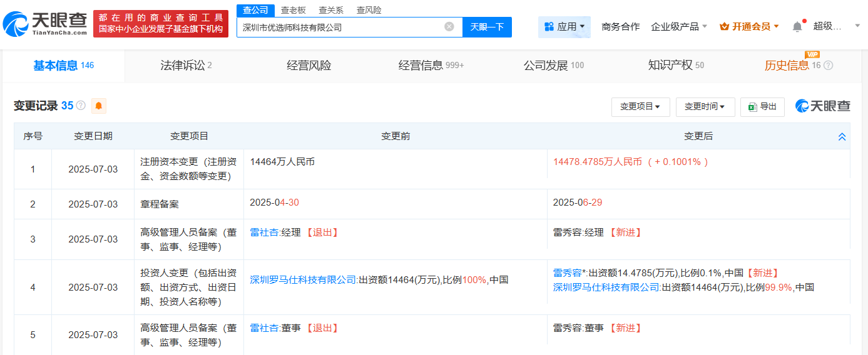Open the 知识产权 tab
The image size is (868, 355).
click(676, 66)
